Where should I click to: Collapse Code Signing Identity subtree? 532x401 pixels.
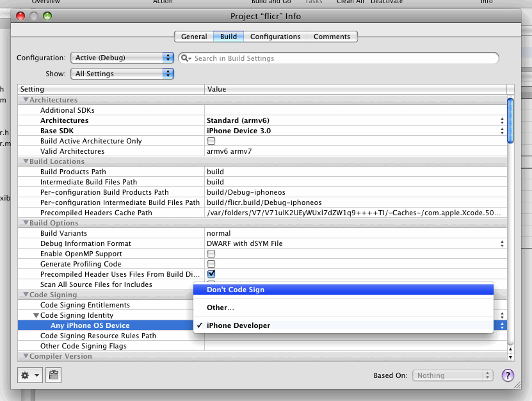pyautogui.click(x=36, y=315)
